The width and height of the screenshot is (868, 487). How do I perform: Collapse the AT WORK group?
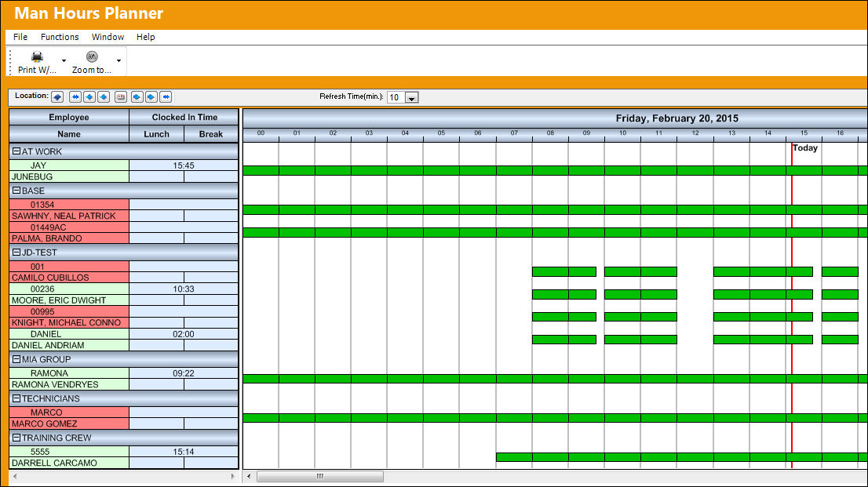pos(16,151)
